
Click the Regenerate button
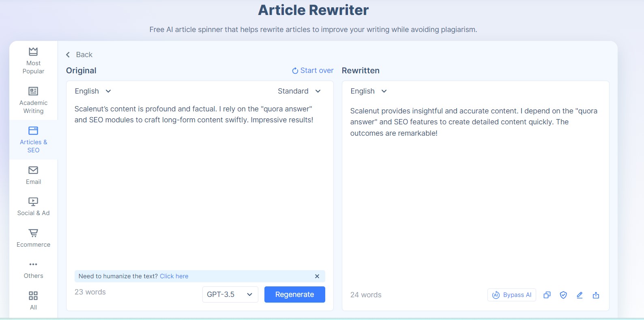pos(294,294)
